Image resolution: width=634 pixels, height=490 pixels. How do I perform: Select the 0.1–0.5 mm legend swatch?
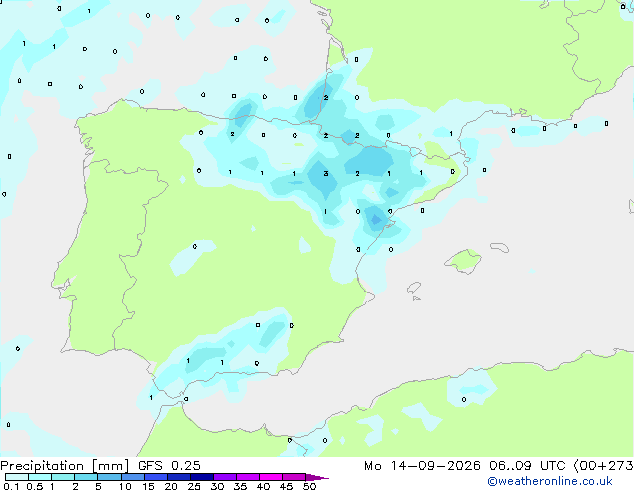coord(17,477)
